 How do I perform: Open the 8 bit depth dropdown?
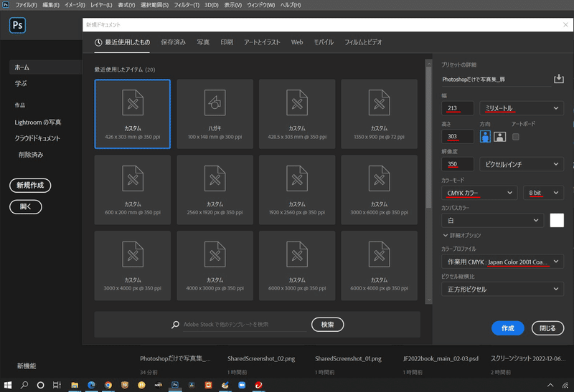click(x=544, y=193)
